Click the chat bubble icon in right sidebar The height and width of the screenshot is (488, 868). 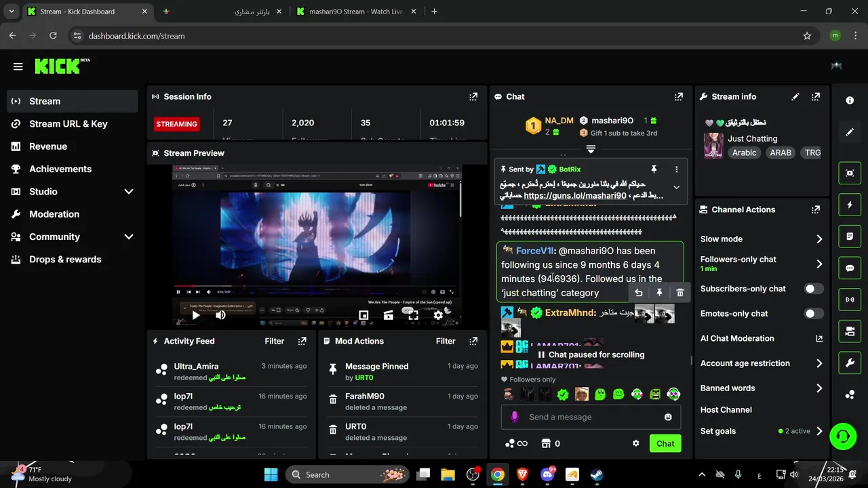(850, 268)
